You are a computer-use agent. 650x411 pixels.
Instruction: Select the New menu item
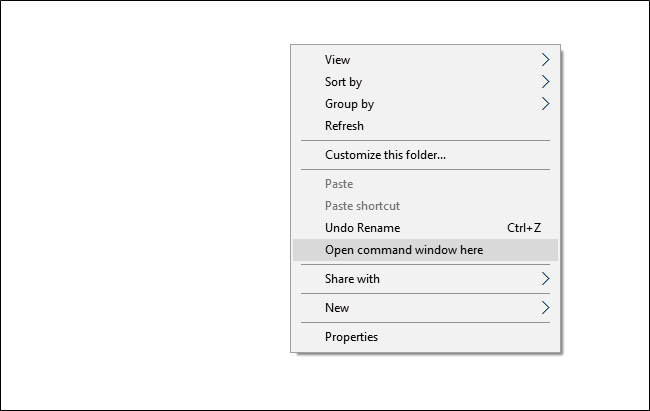pos(425,308)
